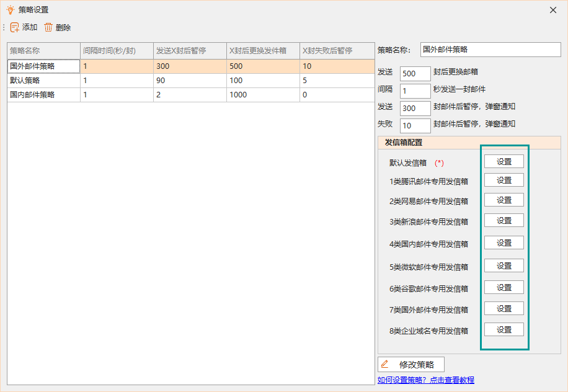Viewport: 568px width, 392px height.
Task: Click the 2 cell in 国内邮件策略 row
Action: tap(190, 95)
